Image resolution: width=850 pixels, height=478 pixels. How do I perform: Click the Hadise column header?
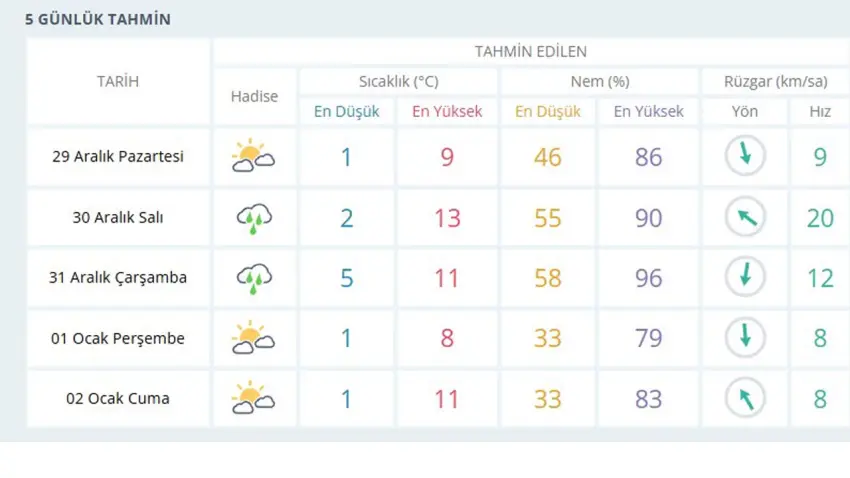click(254, 97)
